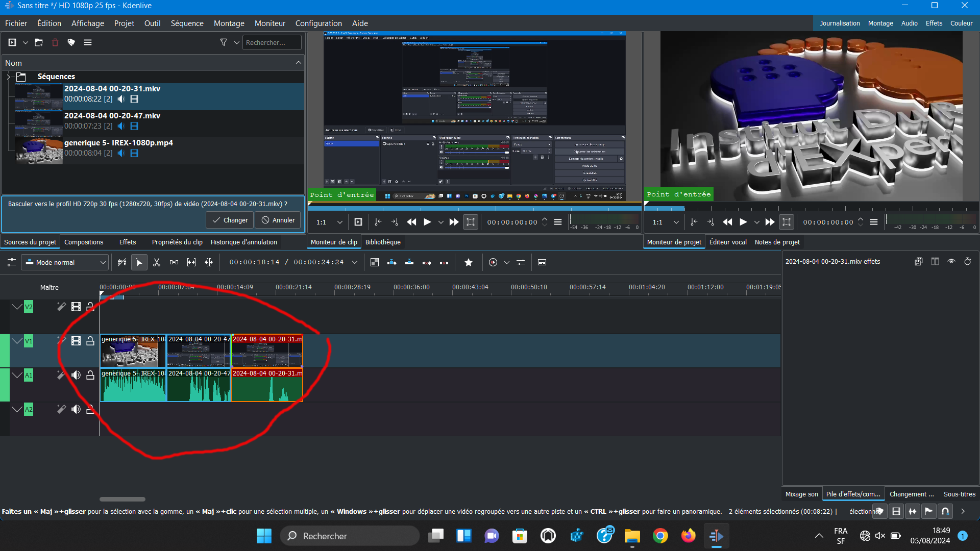Screen dimensions: 980x551
Task: Hide video track V2
Action: tap(76, 307)
